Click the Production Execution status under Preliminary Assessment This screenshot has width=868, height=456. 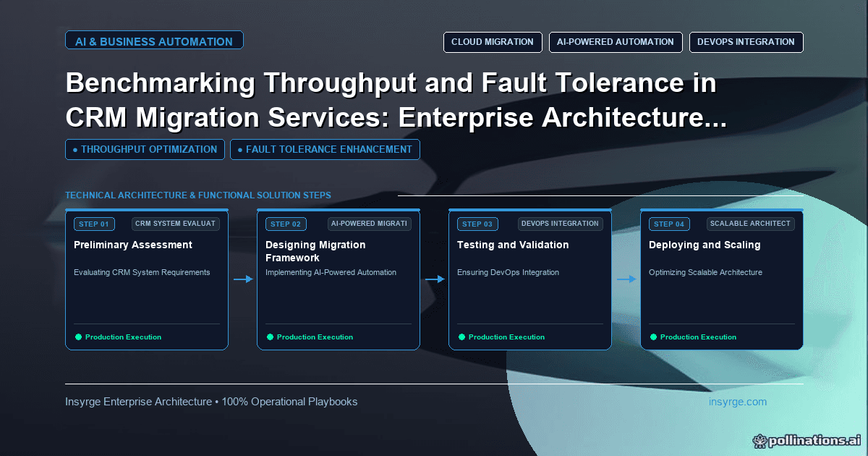coord(118,337)
